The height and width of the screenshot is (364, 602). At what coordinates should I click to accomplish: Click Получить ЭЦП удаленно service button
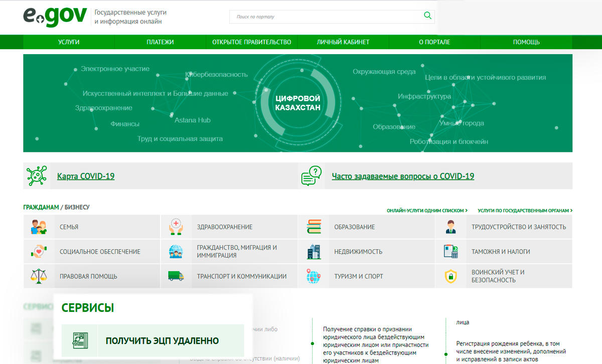(x=153, y=340)
